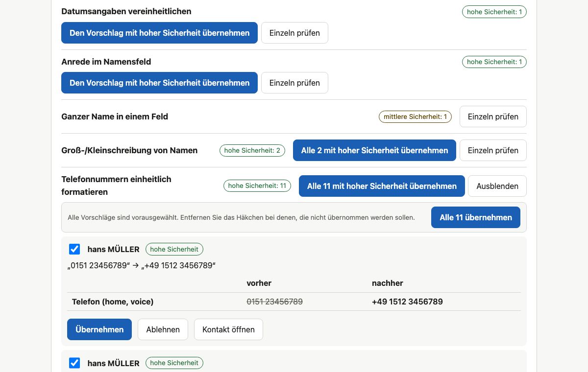Click the Alle 11 übernehmen button
This screenshot has height=372, width=588.
(476, 217)
